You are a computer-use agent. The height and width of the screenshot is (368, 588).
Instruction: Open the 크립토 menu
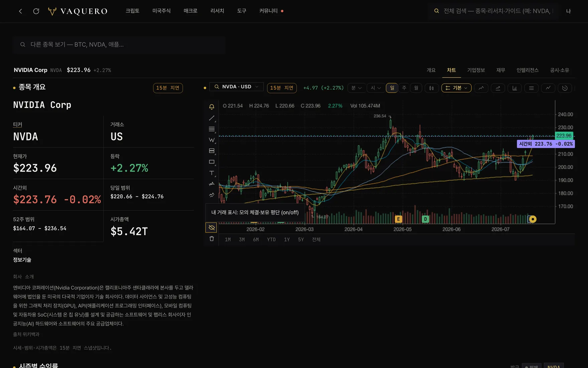click(132, 11)
